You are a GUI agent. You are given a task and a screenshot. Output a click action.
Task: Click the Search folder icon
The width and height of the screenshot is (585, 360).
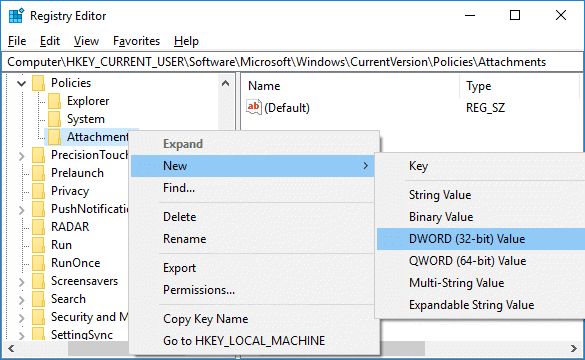click(38, 299)
